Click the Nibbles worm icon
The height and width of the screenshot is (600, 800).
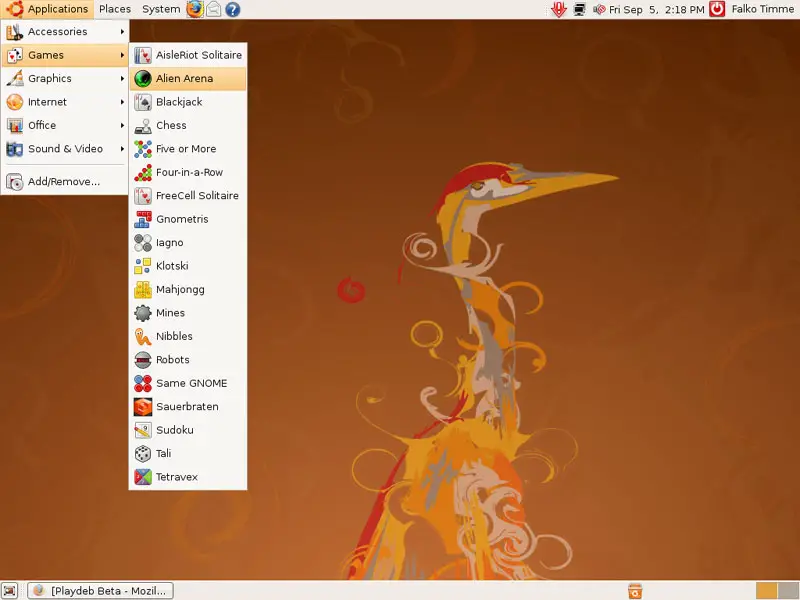[143, 337]
